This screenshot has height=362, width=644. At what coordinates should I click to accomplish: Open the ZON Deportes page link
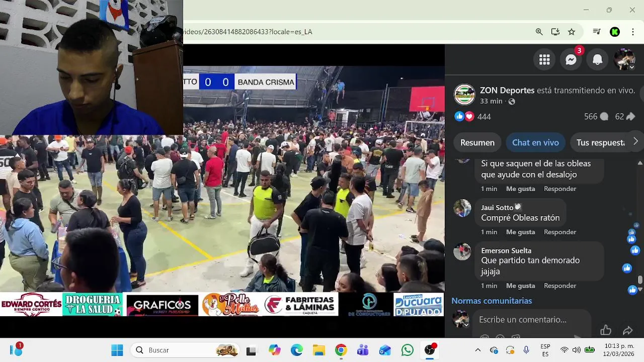[x=507, y=90]
